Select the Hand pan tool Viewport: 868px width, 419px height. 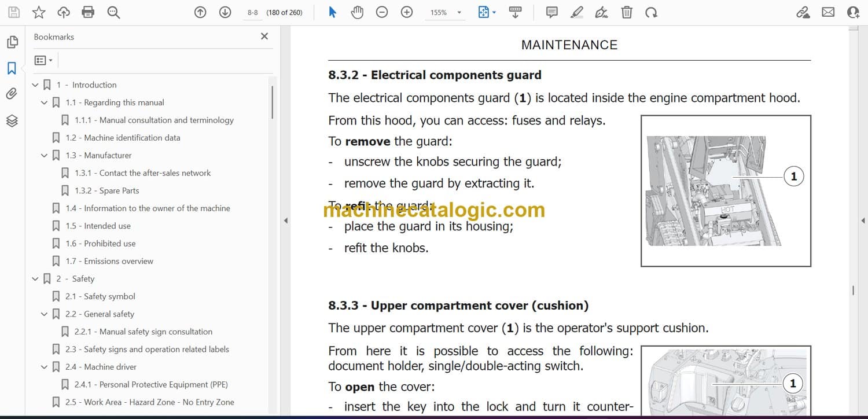coord(357,12)
